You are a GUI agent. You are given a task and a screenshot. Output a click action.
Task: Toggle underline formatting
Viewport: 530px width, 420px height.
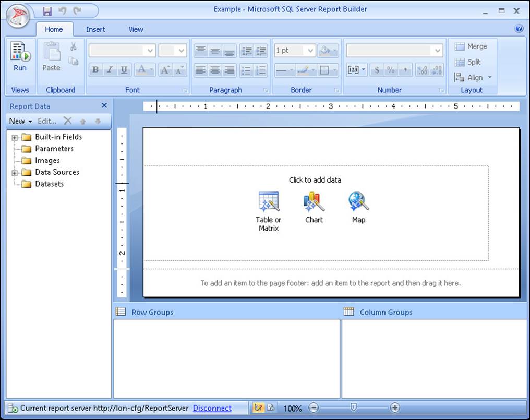click(124, 70)
